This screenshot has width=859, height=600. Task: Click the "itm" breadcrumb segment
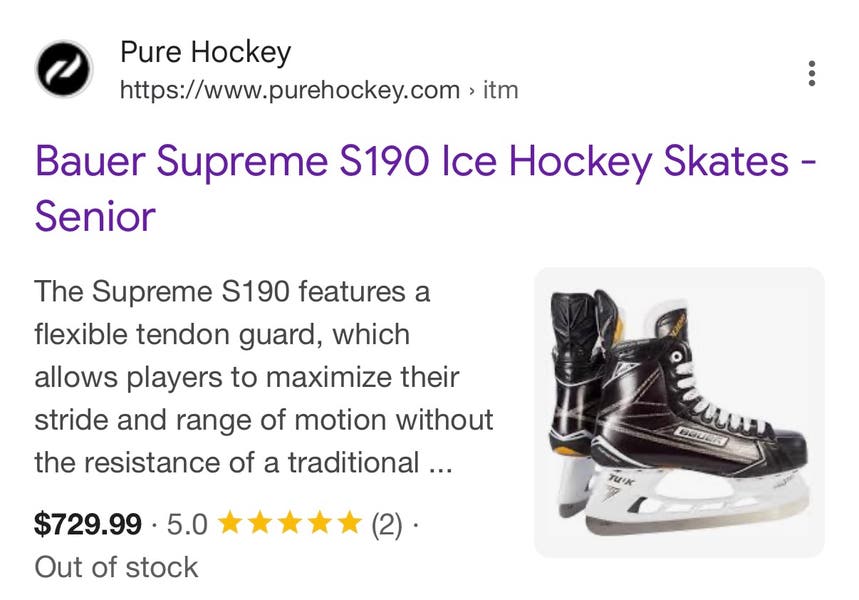click(x=500, y=90)
